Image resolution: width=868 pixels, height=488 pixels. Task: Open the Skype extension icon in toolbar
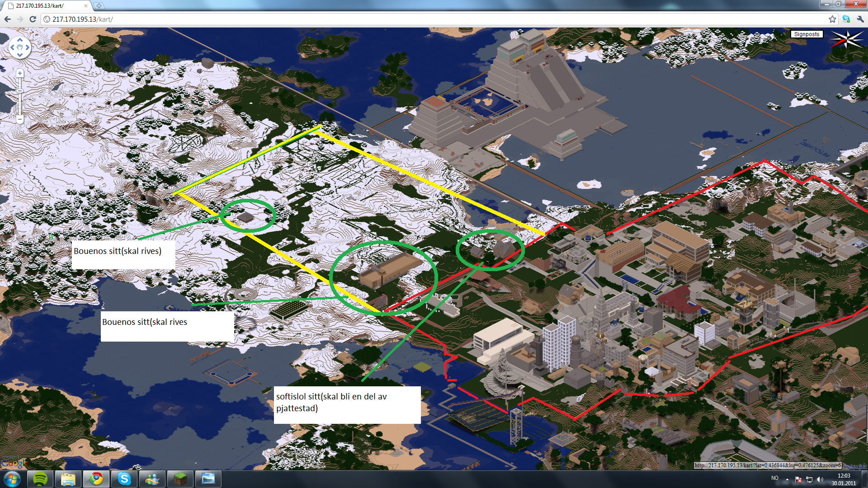[x=846, y=19]
